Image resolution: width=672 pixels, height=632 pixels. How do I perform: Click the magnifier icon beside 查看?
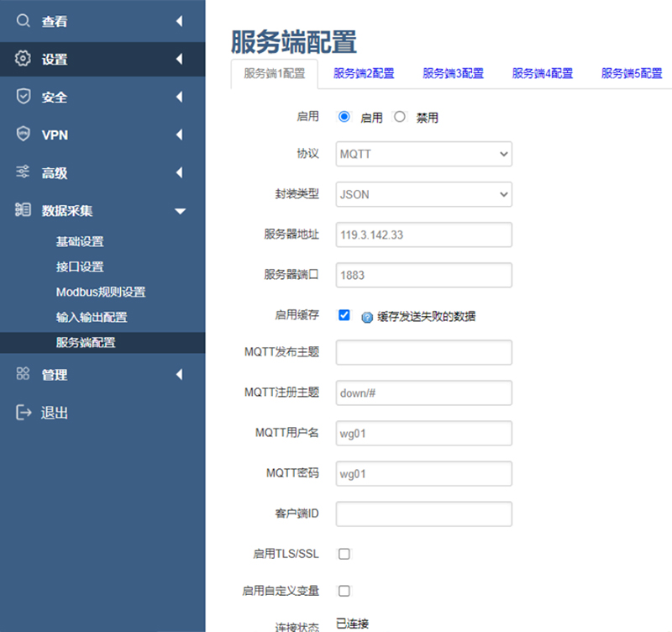(x=24, y=21)
